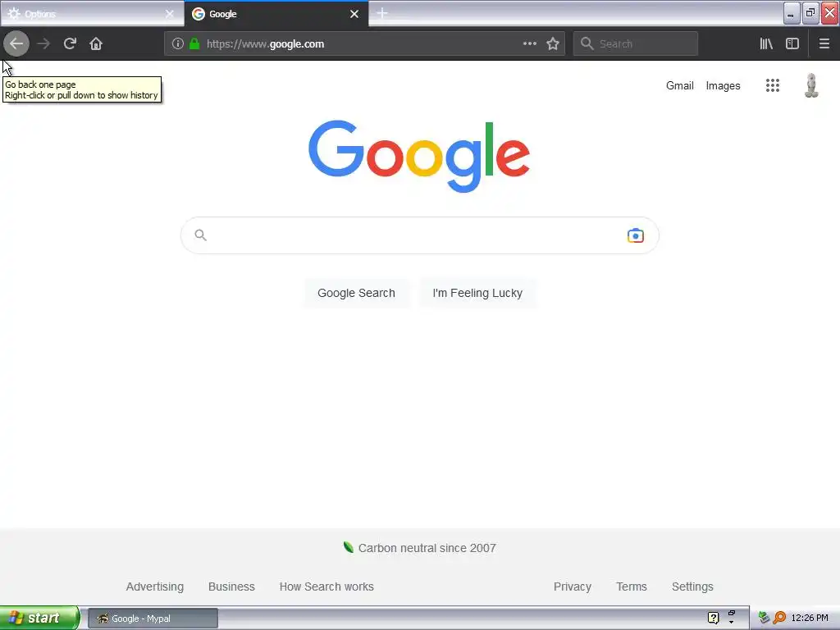This screenshot has width=840, height=630.
Task: Open the browser home page
Action: pyautogui.click(x=96, y=44)
